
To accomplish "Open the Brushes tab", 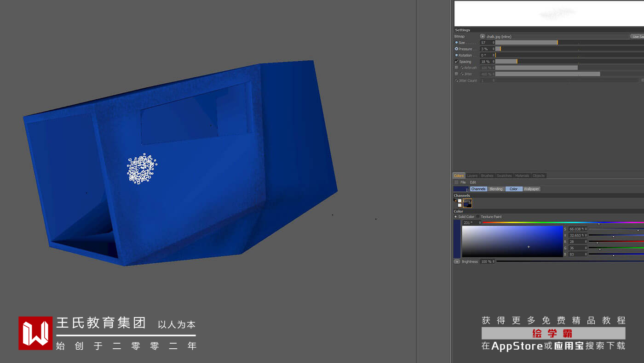I will coord(487,176).
